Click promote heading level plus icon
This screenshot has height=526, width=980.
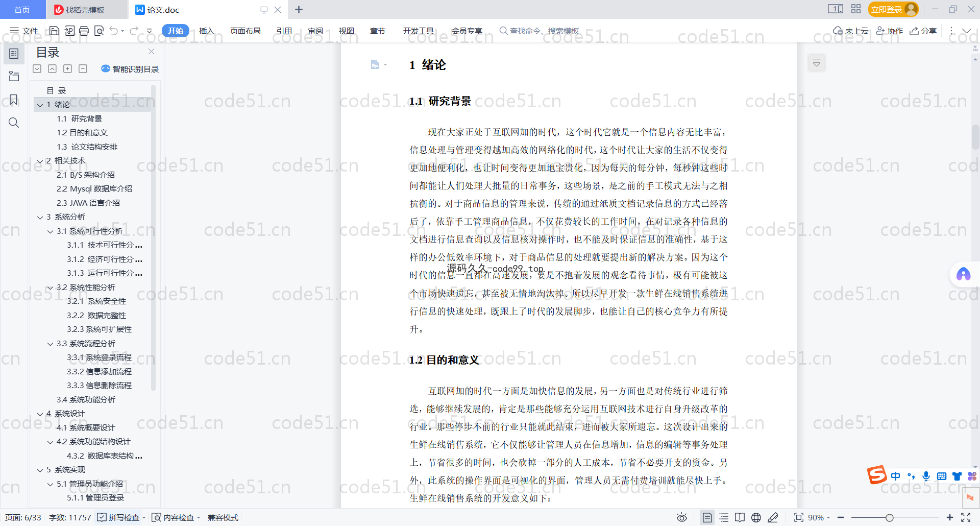pos(67,68)
